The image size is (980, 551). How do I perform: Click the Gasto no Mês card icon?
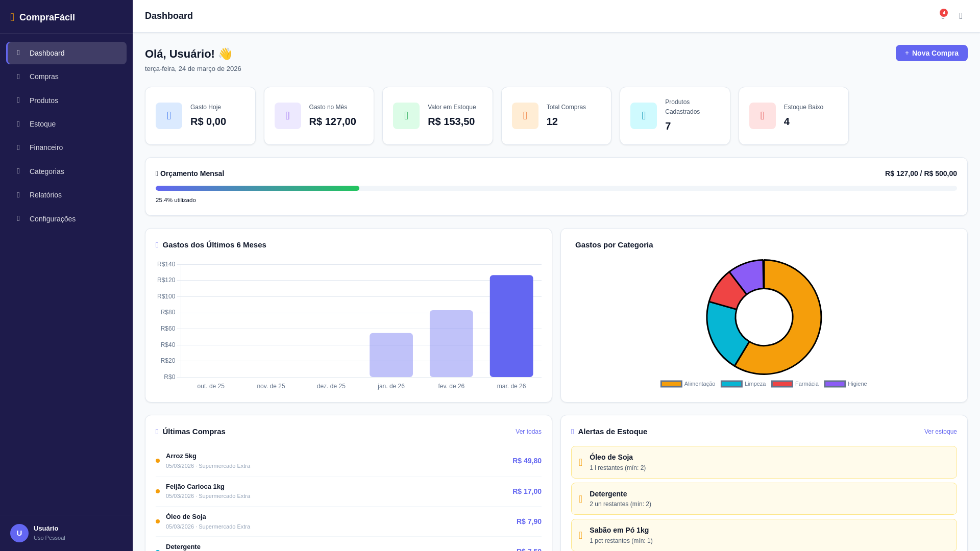click(x=287, y=116)
